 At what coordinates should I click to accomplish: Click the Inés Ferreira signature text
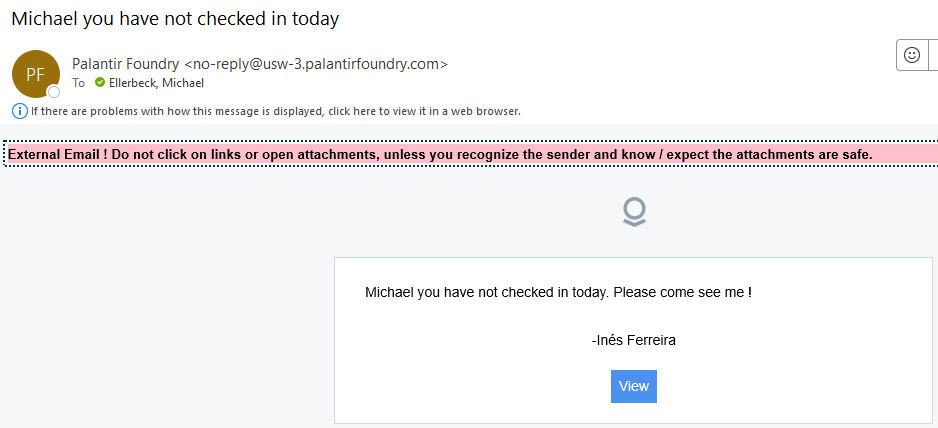[634, 340]
